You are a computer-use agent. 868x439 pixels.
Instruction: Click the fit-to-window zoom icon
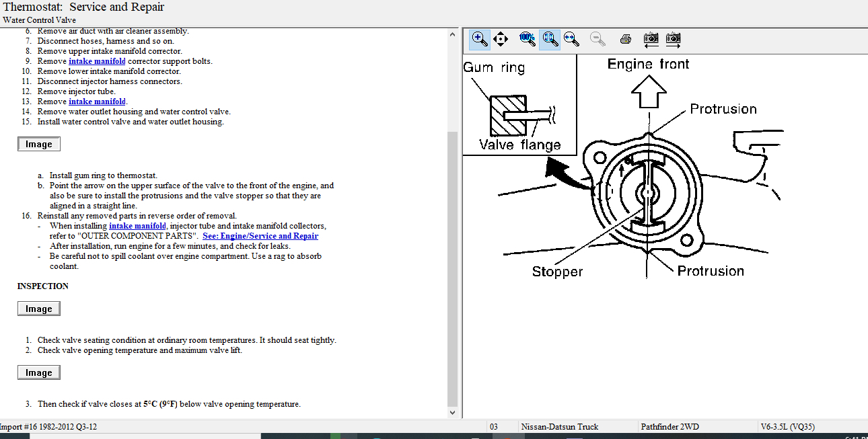tap(550, 39)
